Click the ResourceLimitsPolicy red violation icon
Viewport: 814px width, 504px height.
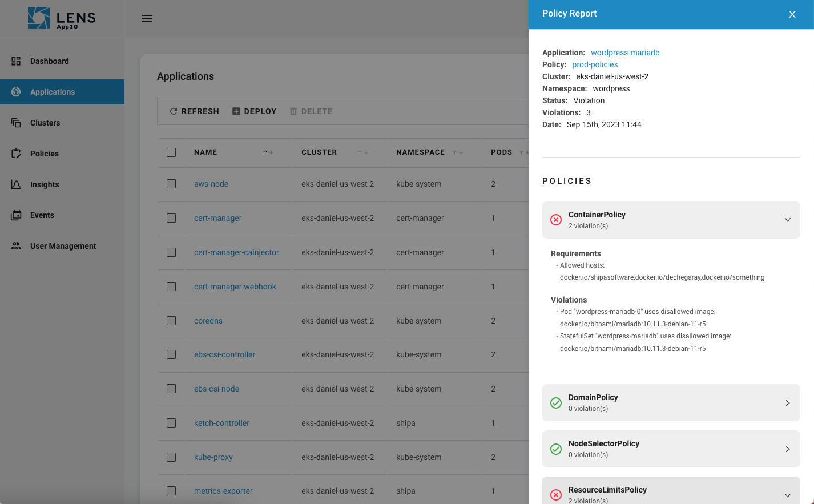pyautogui.click(x=556, y=495)
